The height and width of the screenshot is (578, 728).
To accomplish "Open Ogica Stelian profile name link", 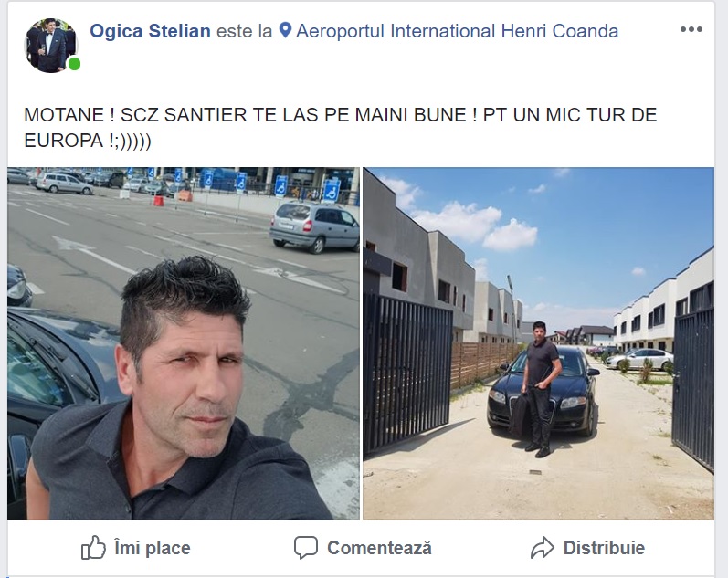I will [150, 31].
